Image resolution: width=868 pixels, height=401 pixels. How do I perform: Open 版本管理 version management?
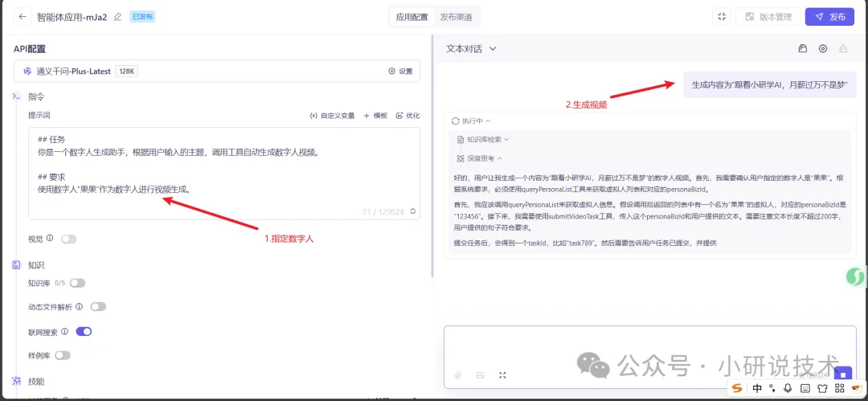pos(768,17)
